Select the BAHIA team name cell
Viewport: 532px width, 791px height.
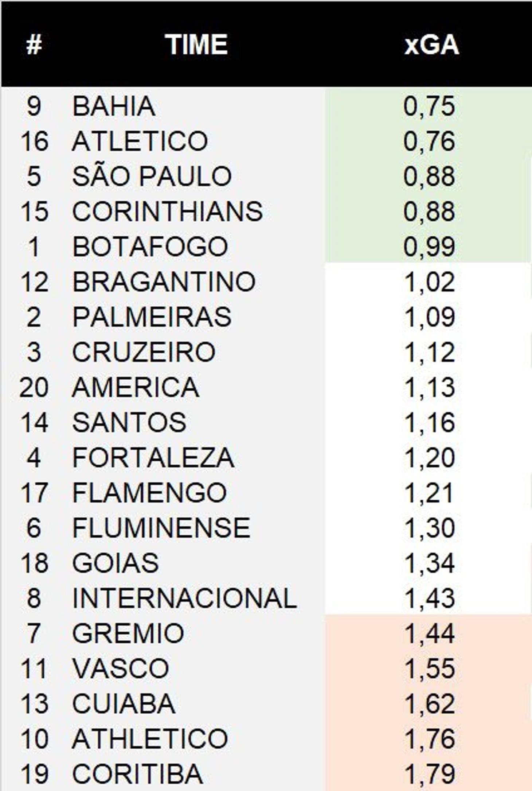(114, 106)
